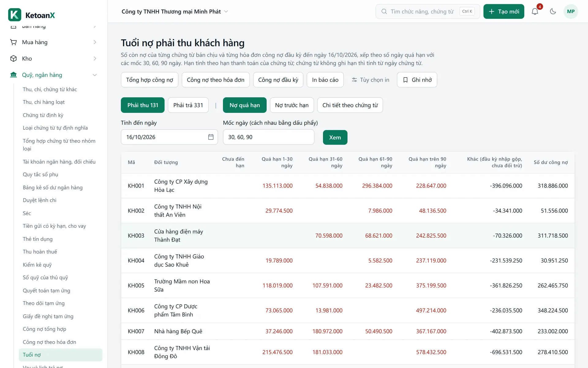
Task: Open Công nợ đầu kỳ
Action: click(x=278, y=80)
